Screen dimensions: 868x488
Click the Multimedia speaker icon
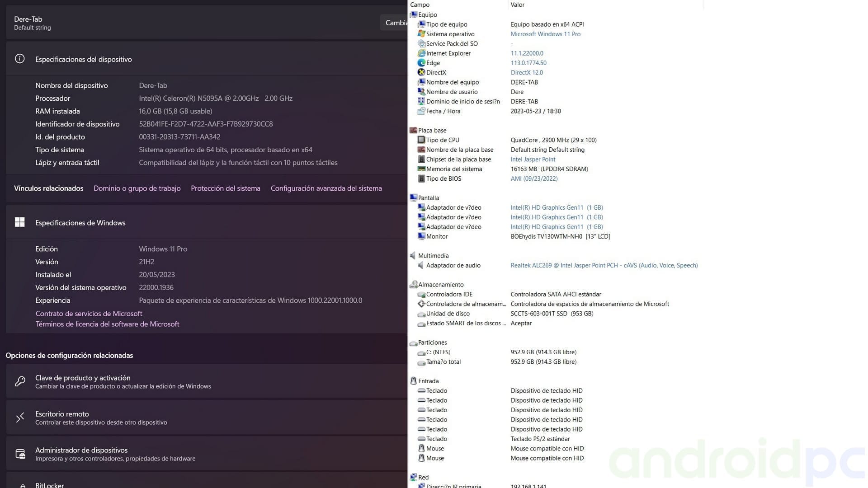point(413,256)
